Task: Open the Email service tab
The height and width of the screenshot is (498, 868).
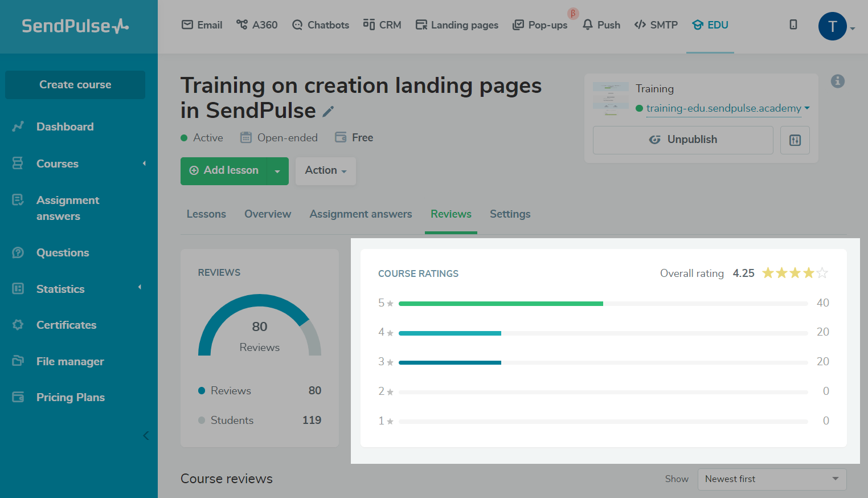Action: (x=202, y=25)
